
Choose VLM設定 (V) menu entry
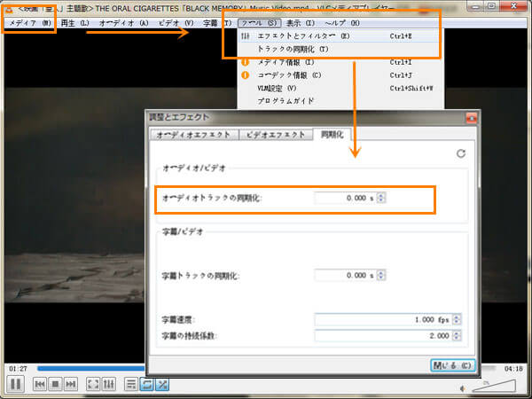(340, 88)
